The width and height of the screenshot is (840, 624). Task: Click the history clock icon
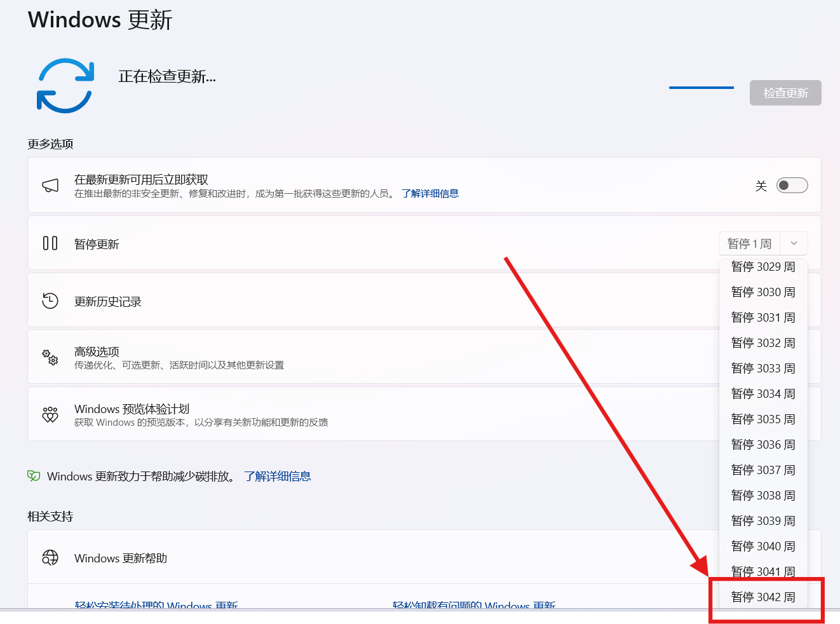pos(50,301)
